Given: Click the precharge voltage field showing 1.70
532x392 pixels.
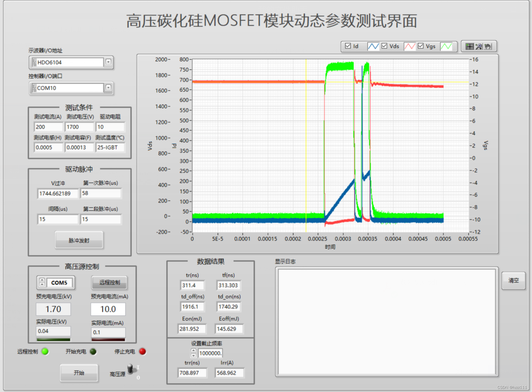Looking at the screenshot, I should pyautogui.click(x=53, y=309).
